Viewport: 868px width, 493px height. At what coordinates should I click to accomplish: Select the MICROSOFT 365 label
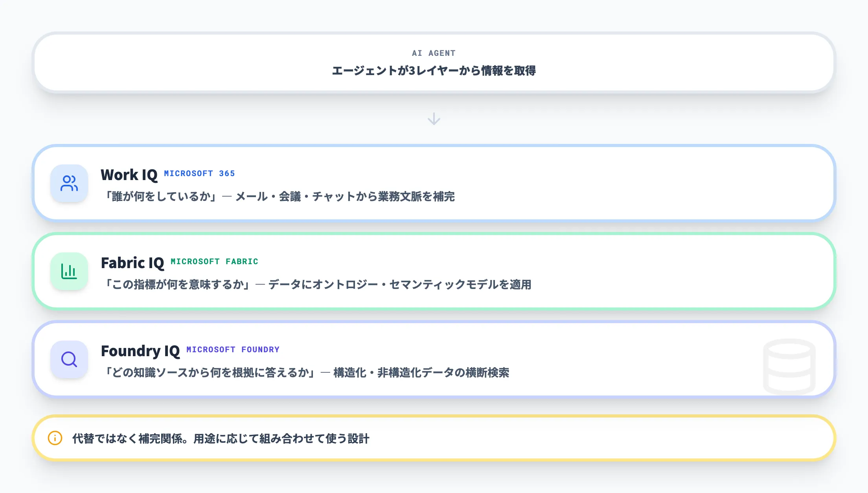click(199, 173)
